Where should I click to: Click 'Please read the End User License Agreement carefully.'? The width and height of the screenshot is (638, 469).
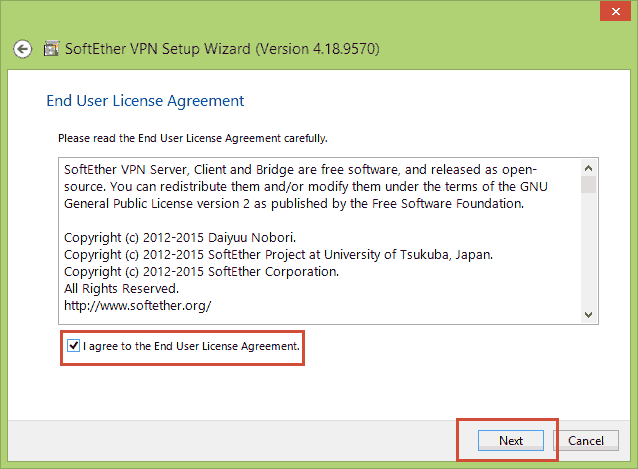[x=193, y=138]
